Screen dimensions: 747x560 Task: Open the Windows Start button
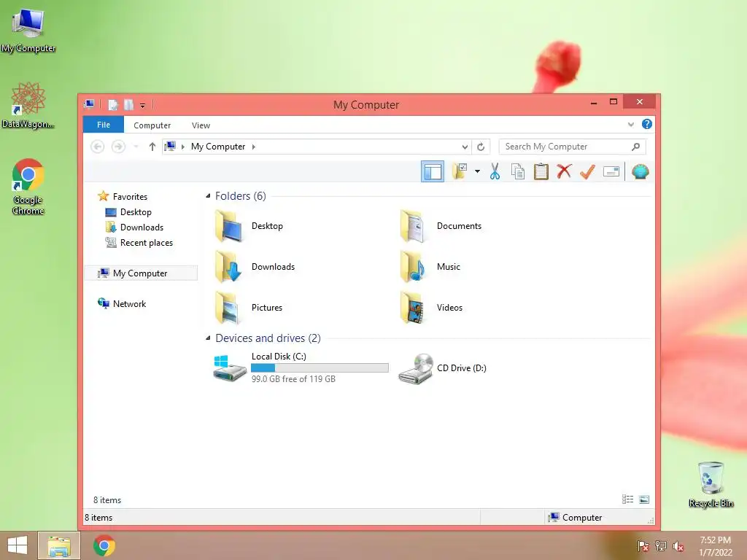pos(18,545)
